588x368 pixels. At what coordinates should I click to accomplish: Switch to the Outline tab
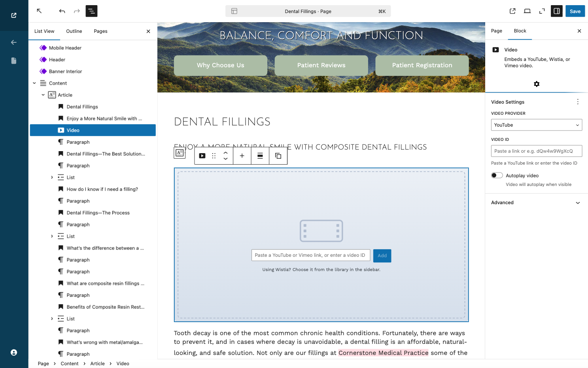pos(74,31)
